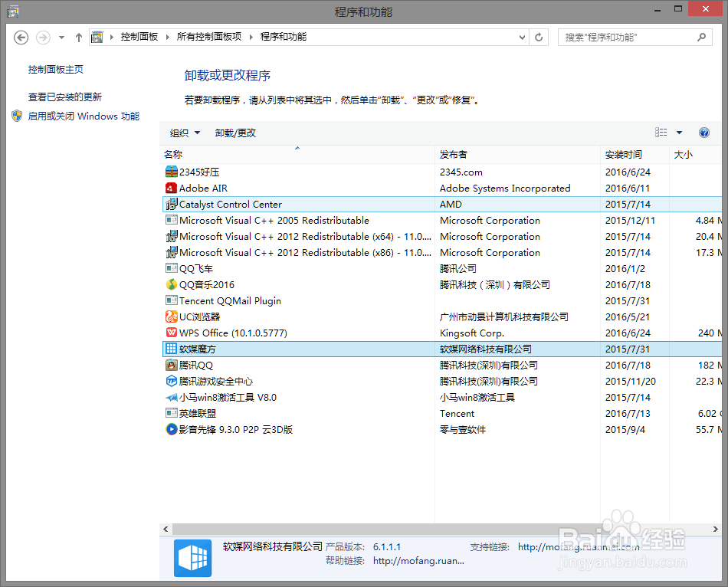Expand the view options dropdown arrow
The image size is (728, 587).
(x=679, y=133)
